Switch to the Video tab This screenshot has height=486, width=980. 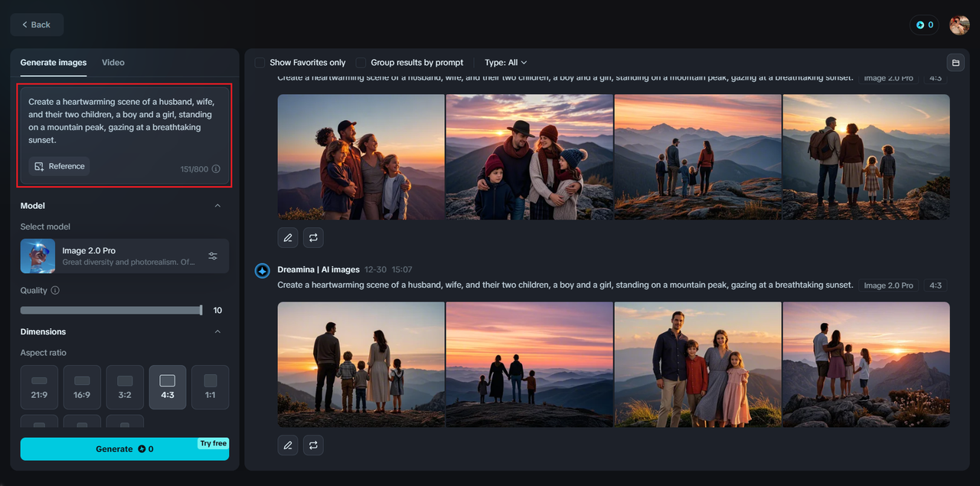(113, 63)
